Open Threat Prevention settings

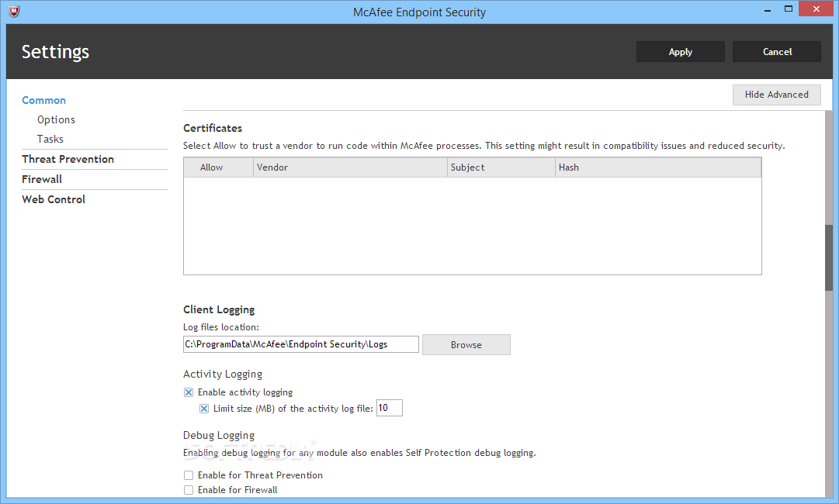(68, 159)
